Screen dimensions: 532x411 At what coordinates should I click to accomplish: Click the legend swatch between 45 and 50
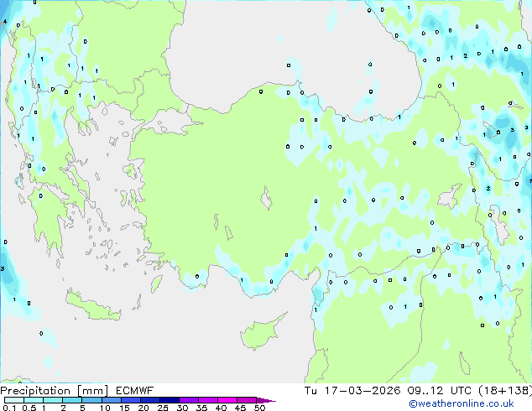click(247, 400)
